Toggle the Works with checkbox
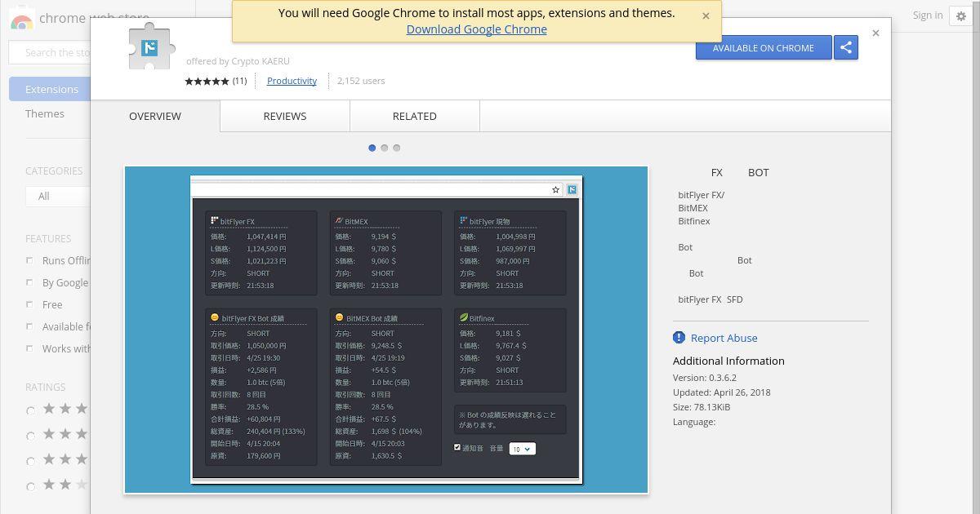This screenshot has height=514, width=980. (29, 348)
